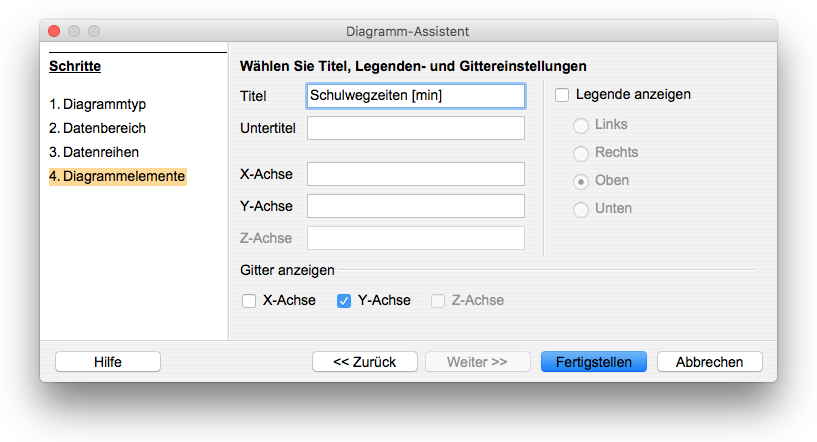817x442 pixels.
Task: Select step 4. Diagrammelemente
Action: [x=117, y=176]
